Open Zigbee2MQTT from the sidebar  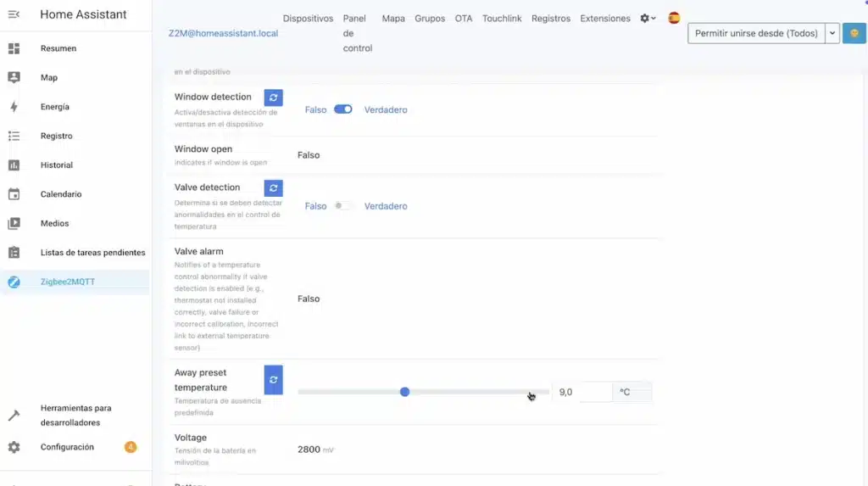pyautogui.click(x=68, y=282)
